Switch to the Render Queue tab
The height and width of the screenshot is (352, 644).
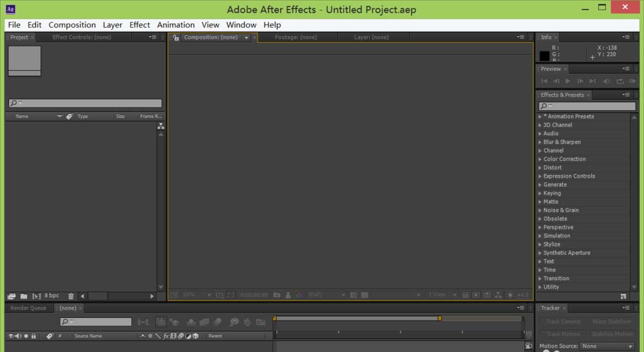pyautogui.click(x=28, y=308)
